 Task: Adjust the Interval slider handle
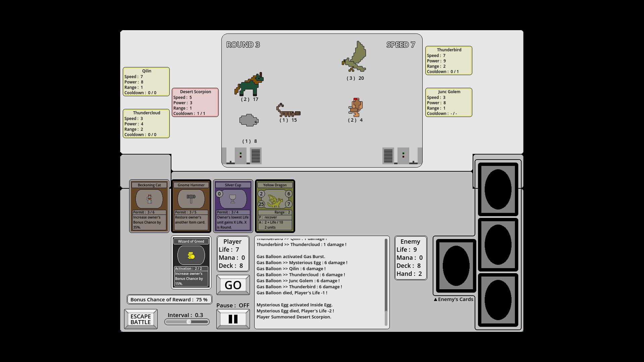[x=189, y=321]
